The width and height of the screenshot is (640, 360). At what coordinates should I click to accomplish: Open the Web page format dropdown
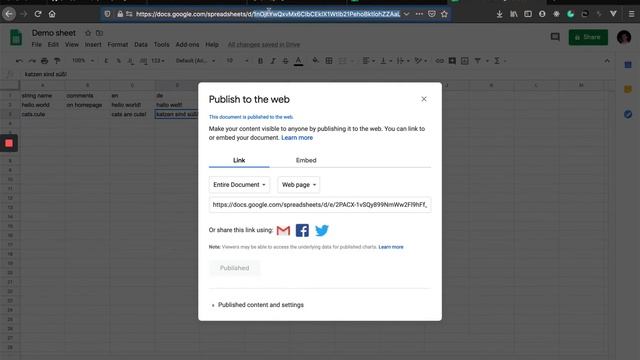pos(299,184)
